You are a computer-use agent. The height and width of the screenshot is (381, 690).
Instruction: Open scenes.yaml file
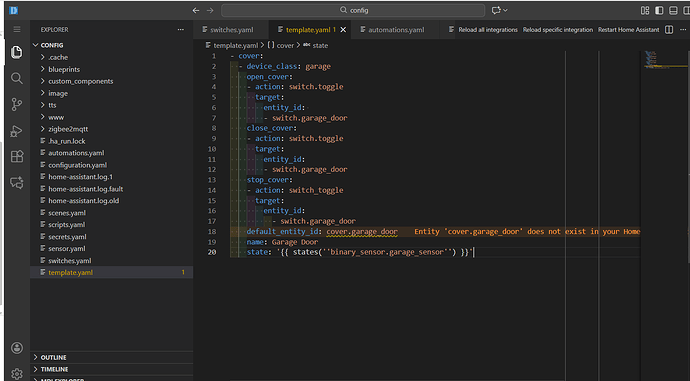[x=67, y=213]
